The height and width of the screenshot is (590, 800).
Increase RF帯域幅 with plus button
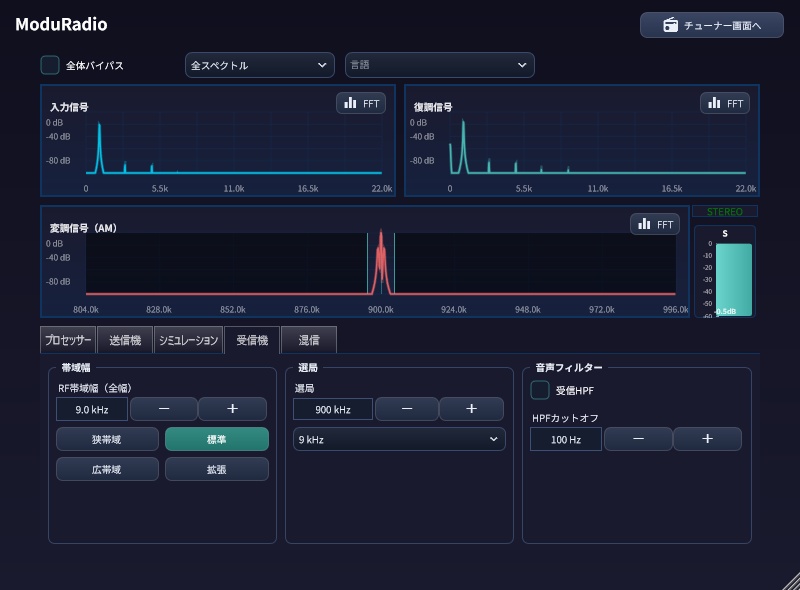[233, 409]
